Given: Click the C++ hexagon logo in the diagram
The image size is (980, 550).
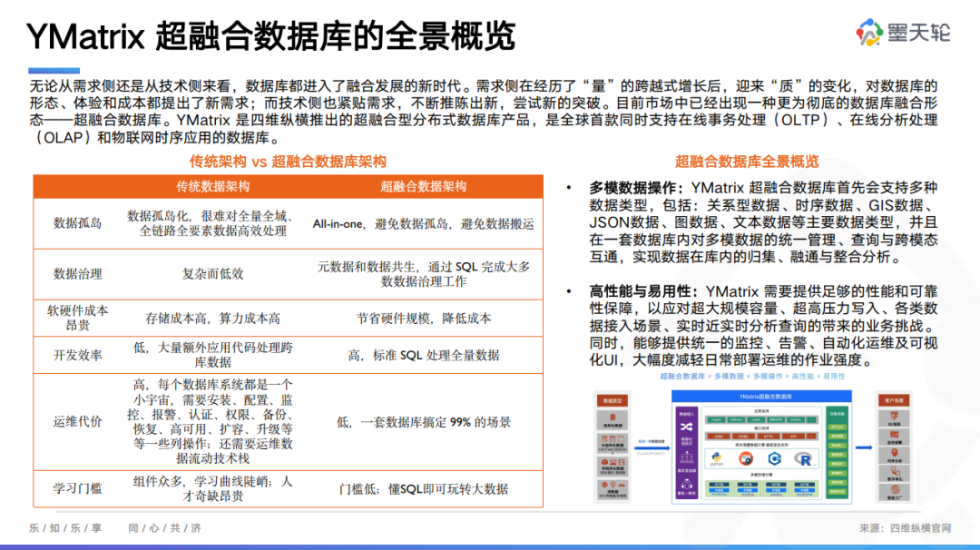Looking at the screenshot, I should 774,458.
